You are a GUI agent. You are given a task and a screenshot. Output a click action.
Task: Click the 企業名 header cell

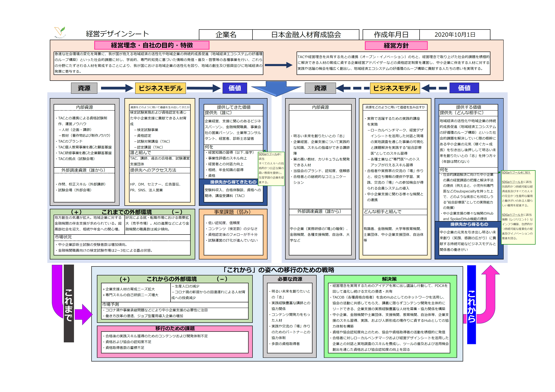[226, 35]
